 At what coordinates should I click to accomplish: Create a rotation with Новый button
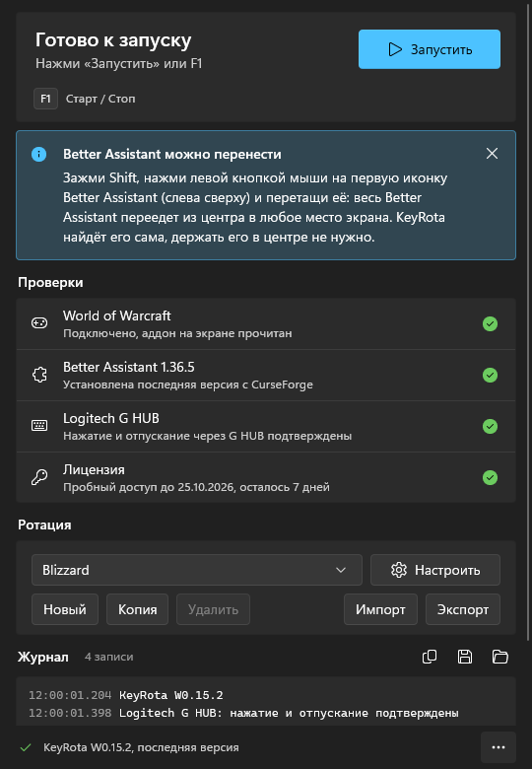coord(65,609)
